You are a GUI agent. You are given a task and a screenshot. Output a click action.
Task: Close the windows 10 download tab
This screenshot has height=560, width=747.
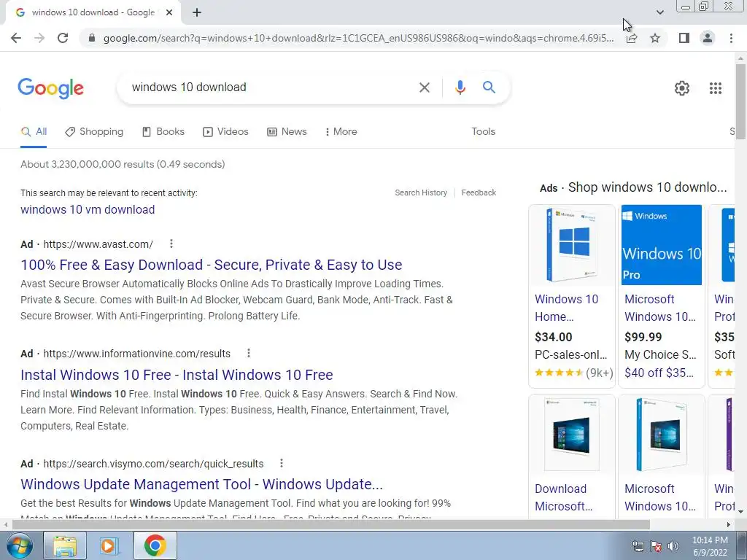point(169,13)
